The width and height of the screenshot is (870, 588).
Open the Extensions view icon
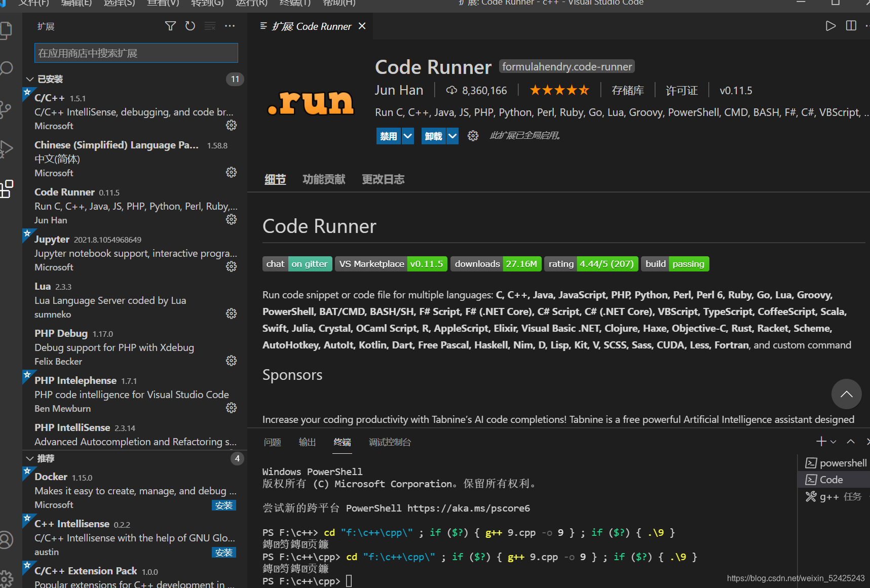pos(6,189)
